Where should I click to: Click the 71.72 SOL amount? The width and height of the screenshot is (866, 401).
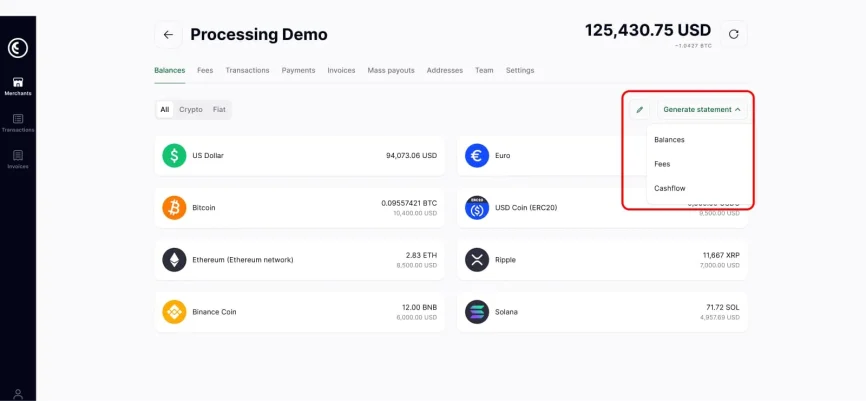pos(723,307)
